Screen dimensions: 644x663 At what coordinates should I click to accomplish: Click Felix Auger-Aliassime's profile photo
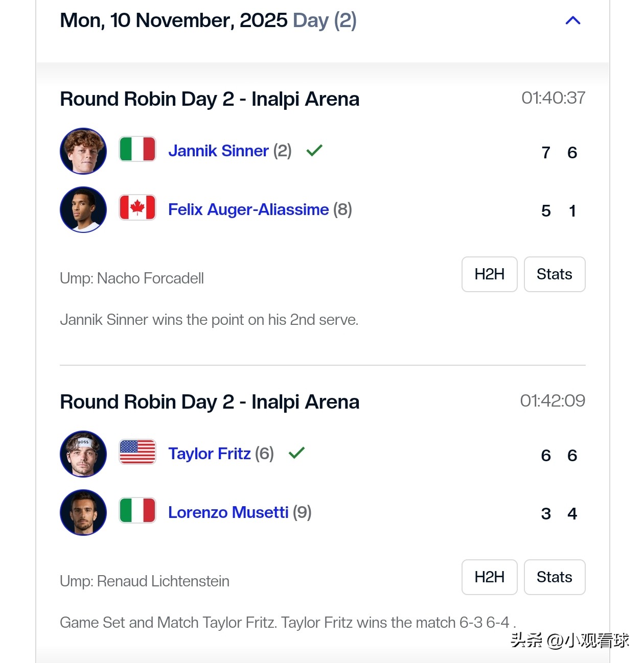(83, 209)
